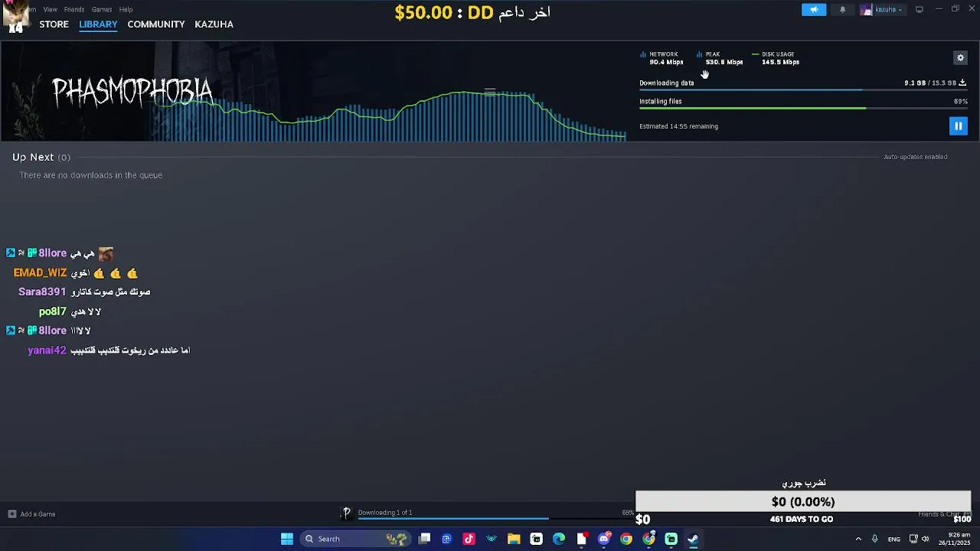
Task: Click the Up Next queue heading
Action: coord(41,157)
